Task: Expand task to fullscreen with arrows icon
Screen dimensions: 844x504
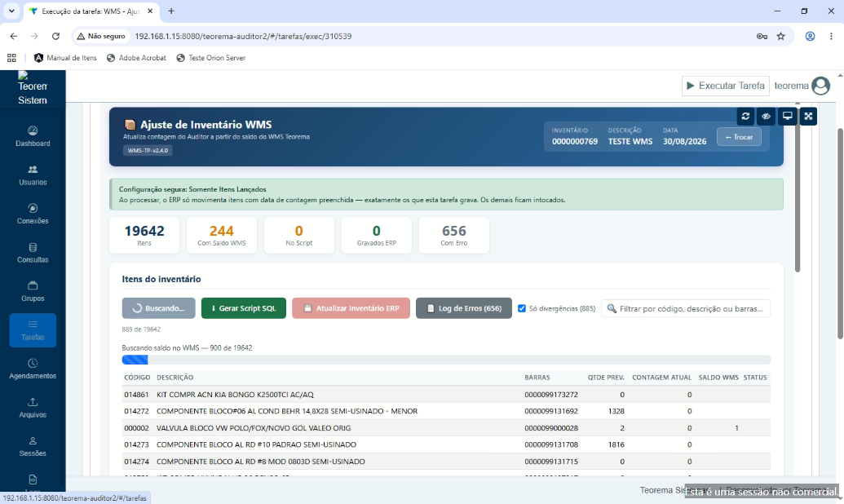Action: pyautogui.click(x=808, y=117)
